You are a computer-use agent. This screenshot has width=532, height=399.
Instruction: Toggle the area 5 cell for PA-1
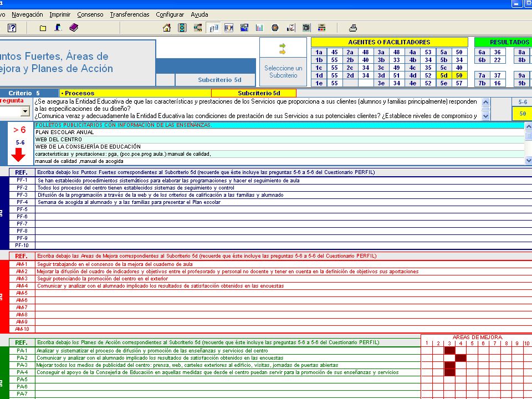click(472, 350)
